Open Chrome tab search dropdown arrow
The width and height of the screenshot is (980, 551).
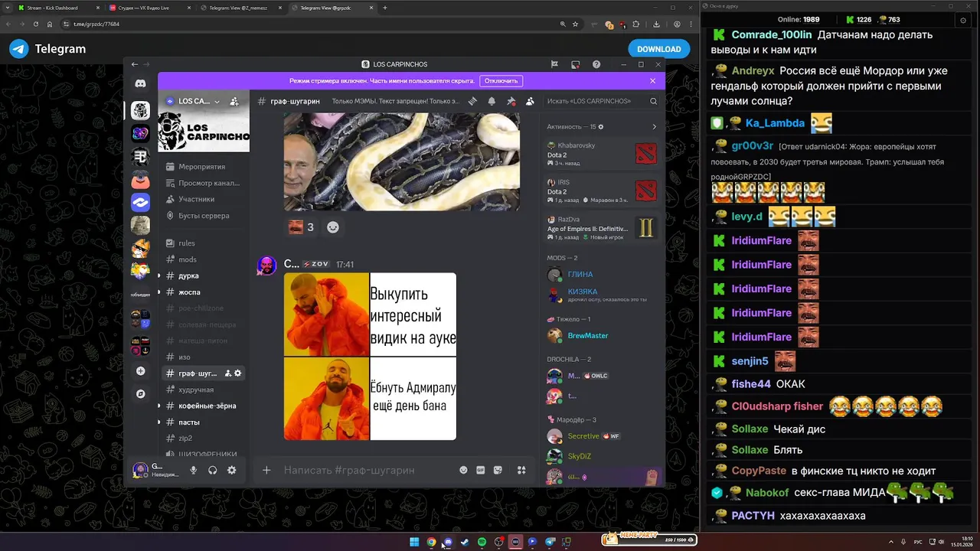8,8
